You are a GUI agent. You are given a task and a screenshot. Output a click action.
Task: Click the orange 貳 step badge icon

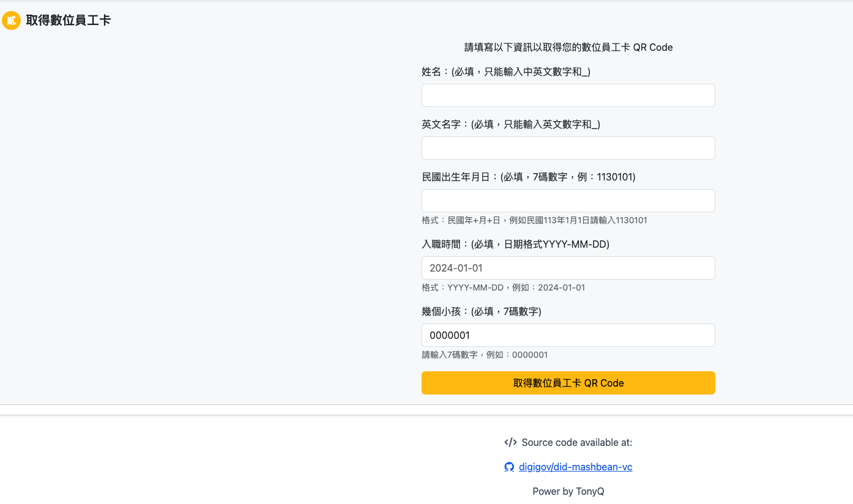click(x=12, y=21)
